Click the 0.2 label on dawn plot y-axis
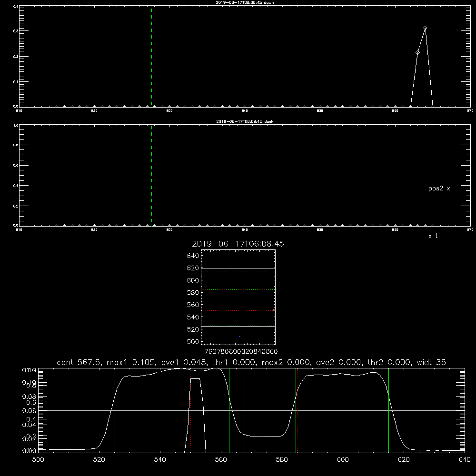This screenshot has width=476, height=476. (16, 57)
